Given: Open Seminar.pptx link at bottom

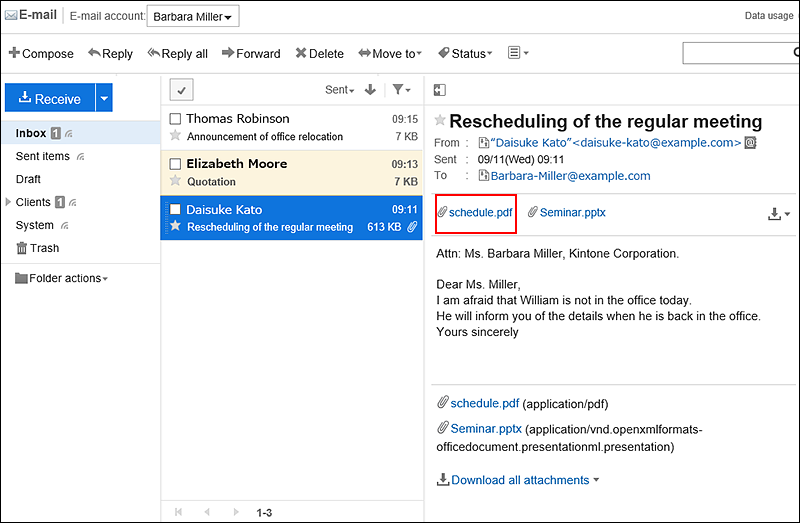Looking at the screenshot, I should [486, 429].
